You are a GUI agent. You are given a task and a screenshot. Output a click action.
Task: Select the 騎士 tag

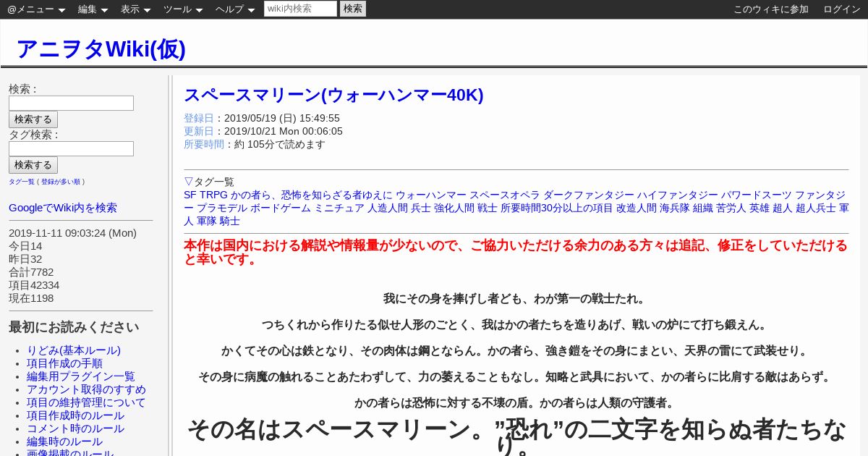coord(230,221)
